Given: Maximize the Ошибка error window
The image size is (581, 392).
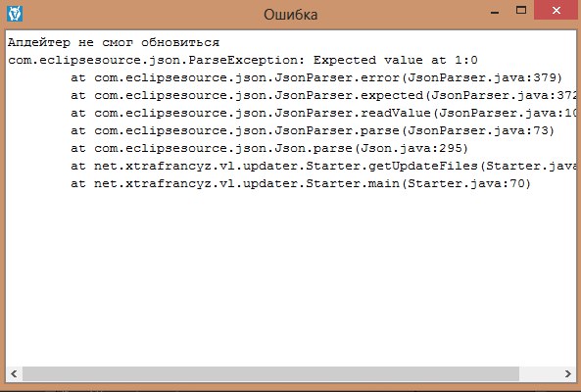Looking at the screenshot, I should [521, 11].
